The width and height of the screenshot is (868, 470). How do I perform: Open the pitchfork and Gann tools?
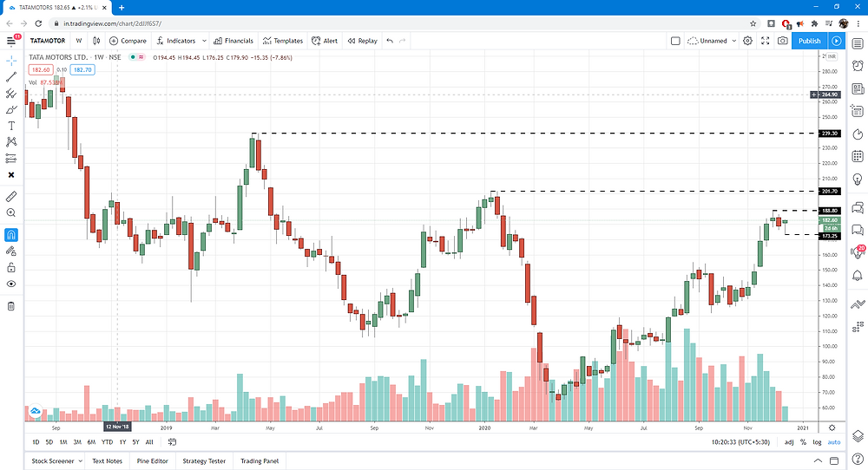pyautogui.click(x=11, y=94)
